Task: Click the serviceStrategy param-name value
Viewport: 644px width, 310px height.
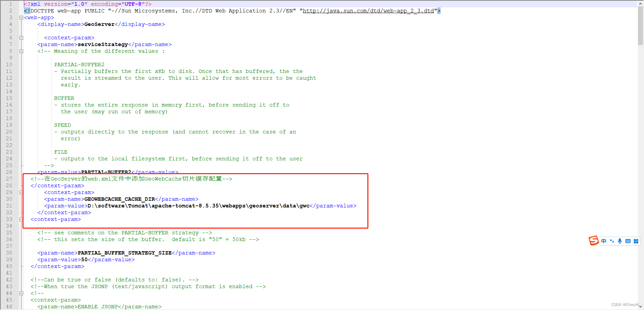Action: 103,44
